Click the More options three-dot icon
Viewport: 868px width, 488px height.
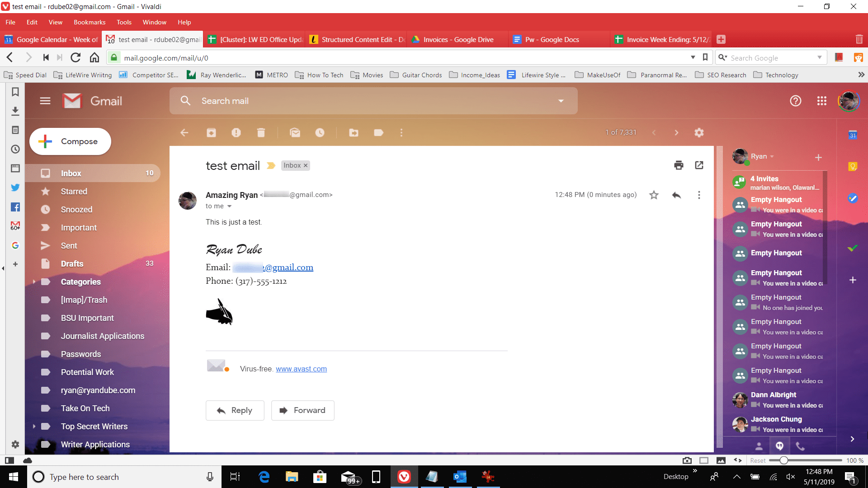tap(699, 195)
